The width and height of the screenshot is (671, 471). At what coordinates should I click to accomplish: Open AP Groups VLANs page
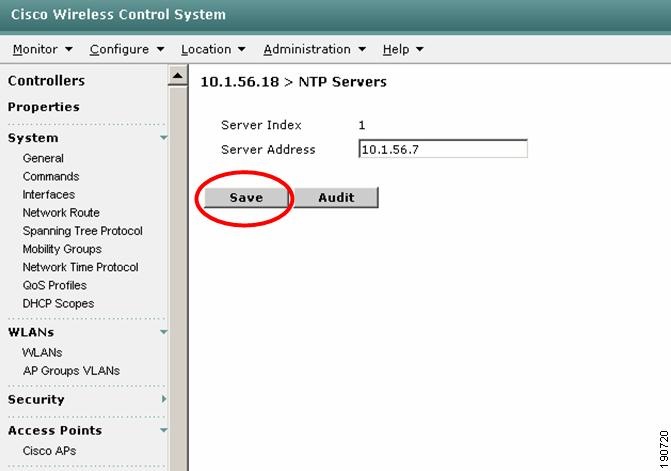pyautogui.click(x=71, y=371)
